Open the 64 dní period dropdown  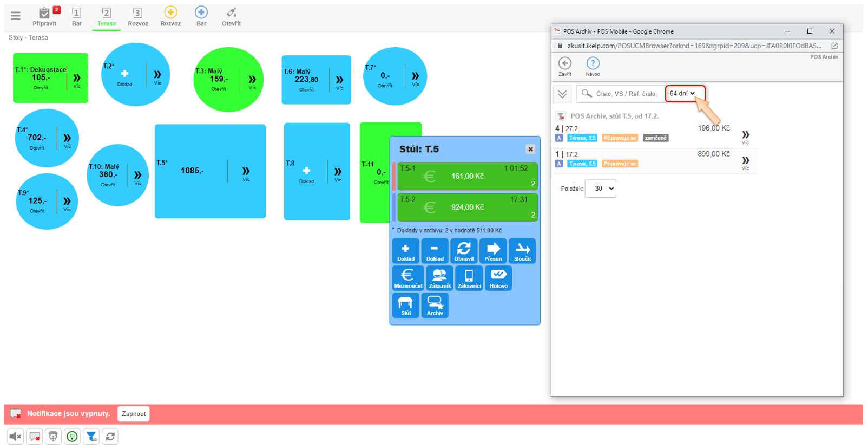682,94
